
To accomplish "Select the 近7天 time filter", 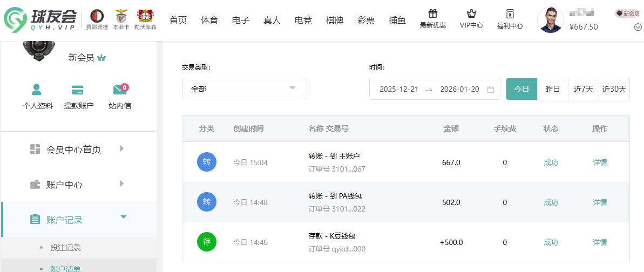I will tap(583, 89).
